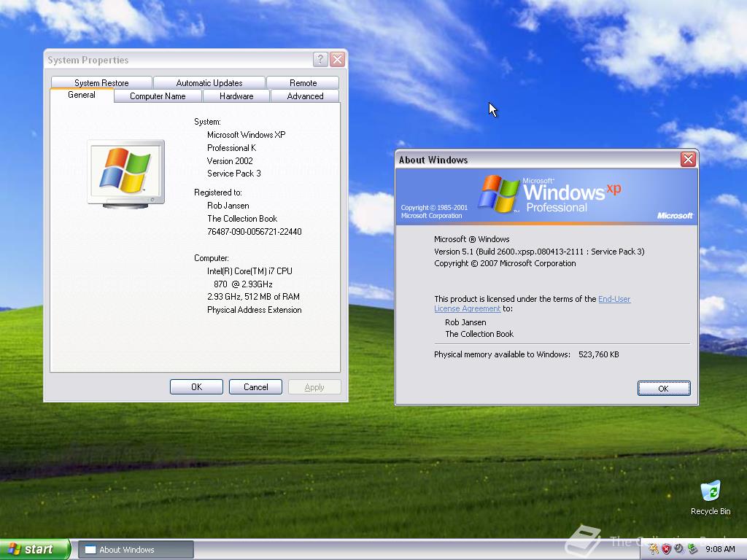747x560 pixels.
Task: Click 'Microsoft Windows XP' text in System Properties
Action: (247, 135)
